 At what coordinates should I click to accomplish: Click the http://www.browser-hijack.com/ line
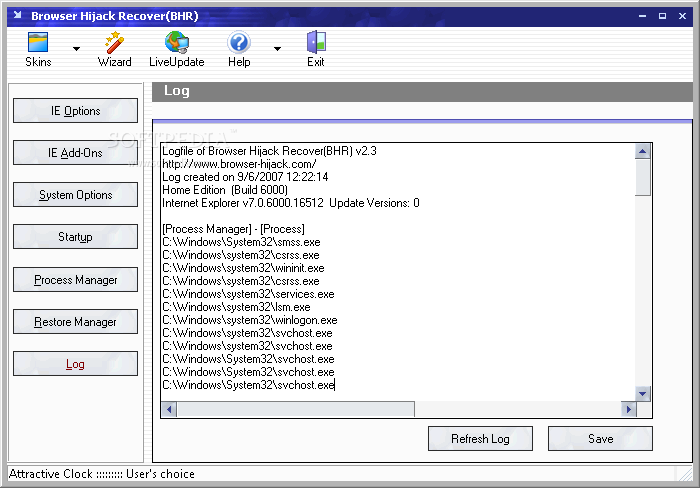239,164
